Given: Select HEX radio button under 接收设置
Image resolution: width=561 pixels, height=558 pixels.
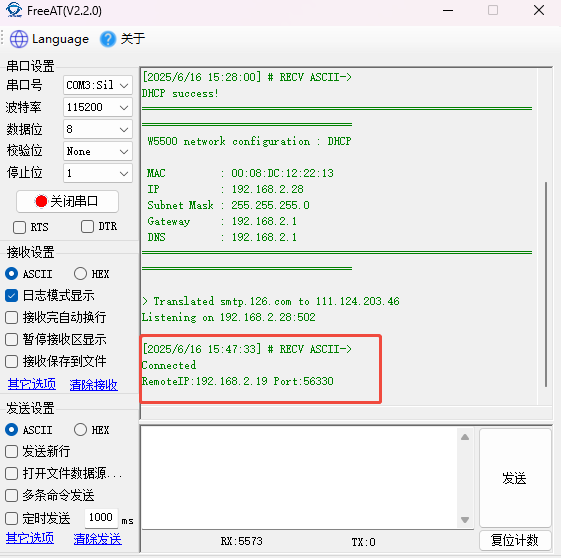Looking at the screenshot, I should click(x=80, y=274).
